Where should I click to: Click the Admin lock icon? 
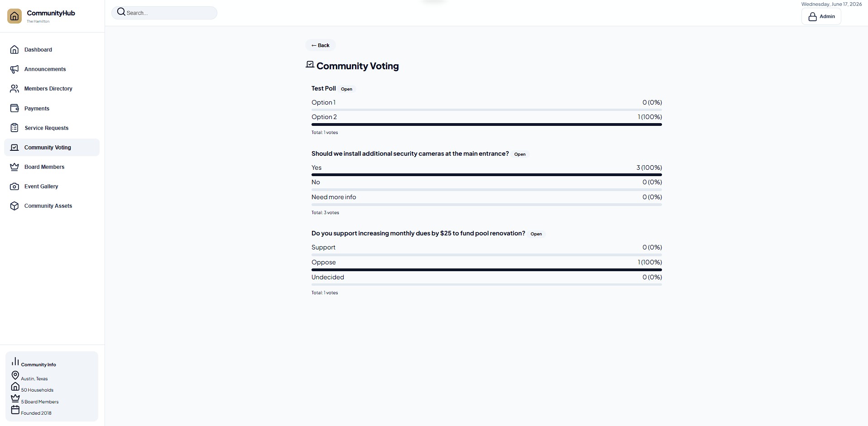813,17
